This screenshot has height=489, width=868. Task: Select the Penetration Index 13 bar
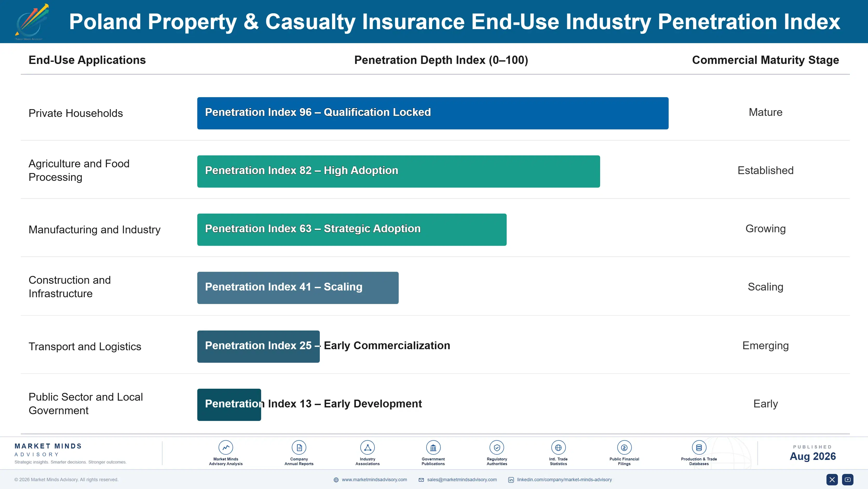coord(229,405)
